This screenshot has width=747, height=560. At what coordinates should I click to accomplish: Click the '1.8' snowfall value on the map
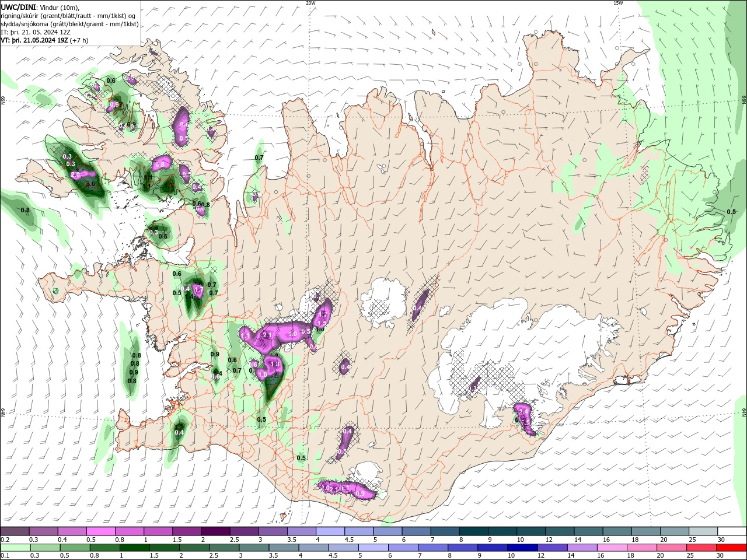[x=275, y=364]
